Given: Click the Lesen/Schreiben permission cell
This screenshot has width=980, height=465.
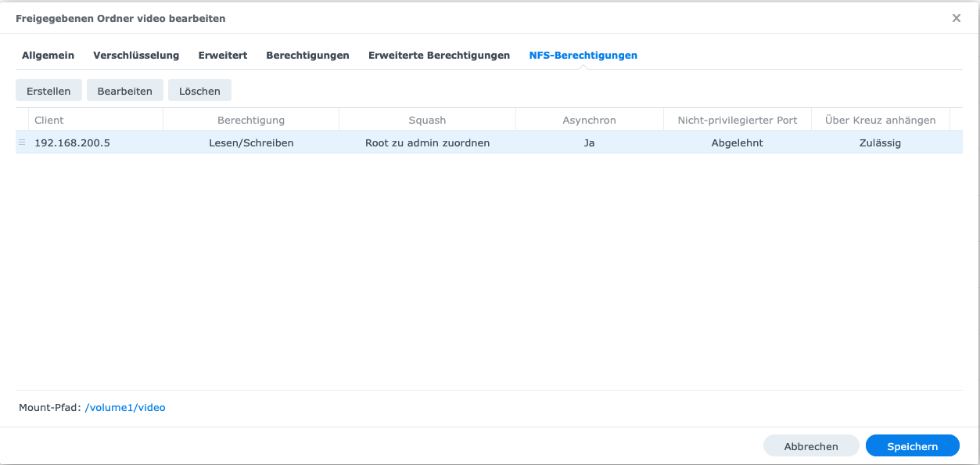Looking at the screenshot, I should click(x=251, y=143).
